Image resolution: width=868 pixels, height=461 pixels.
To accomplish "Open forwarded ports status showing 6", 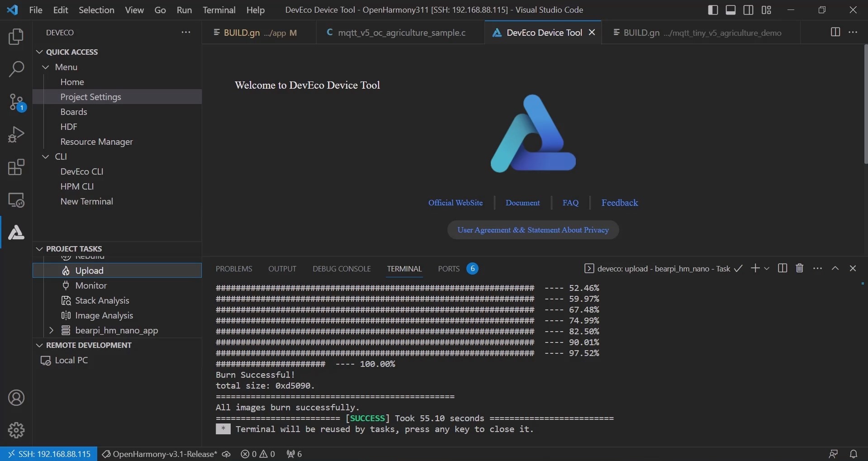I will [x=294, y=454].
